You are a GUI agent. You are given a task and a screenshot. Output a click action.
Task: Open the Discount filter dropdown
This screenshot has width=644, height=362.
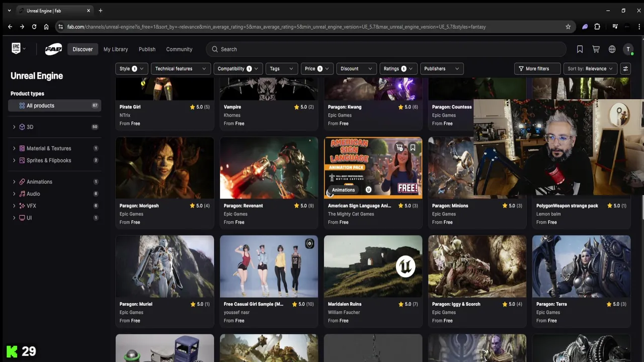pyautogui.click(x=357, y=69)
